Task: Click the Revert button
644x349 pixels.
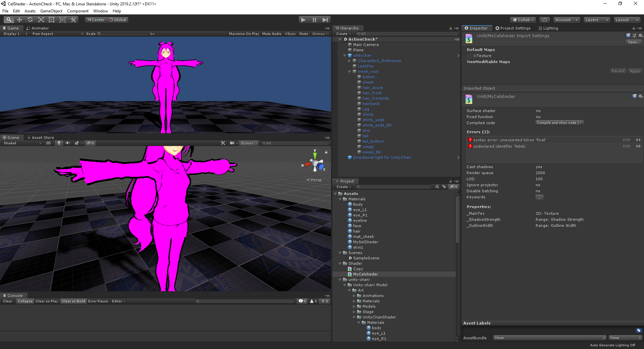Action: [x=618, y=71]
